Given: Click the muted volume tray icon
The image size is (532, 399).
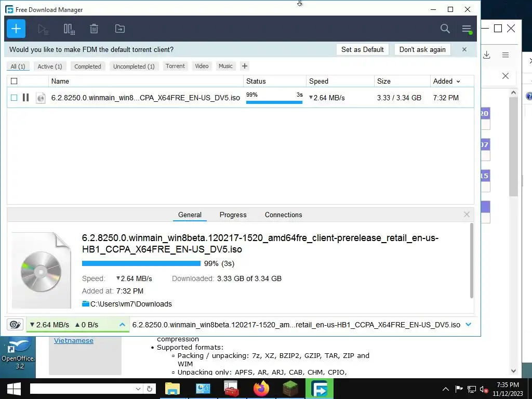Looking at the screenshot, I should [x=483, y=389].
